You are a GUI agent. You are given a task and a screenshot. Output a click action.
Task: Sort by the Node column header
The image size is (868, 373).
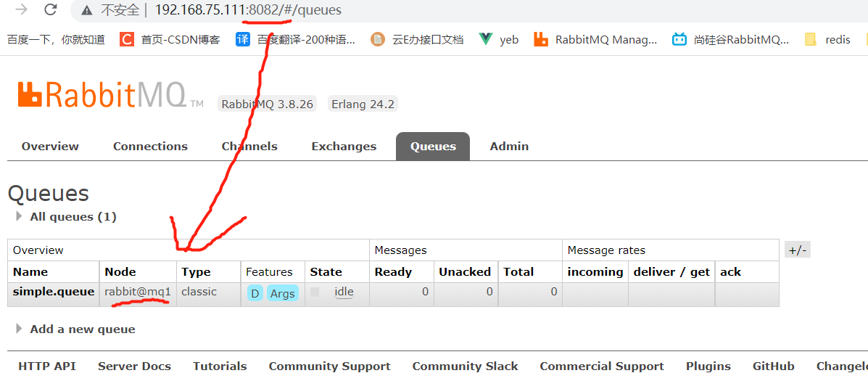point(120,272)
